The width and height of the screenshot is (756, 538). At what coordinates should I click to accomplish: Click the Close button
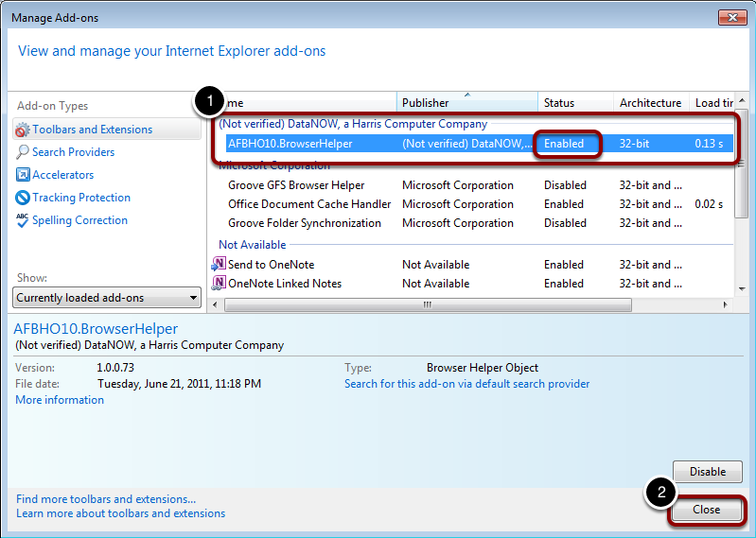tap(707, 510)
